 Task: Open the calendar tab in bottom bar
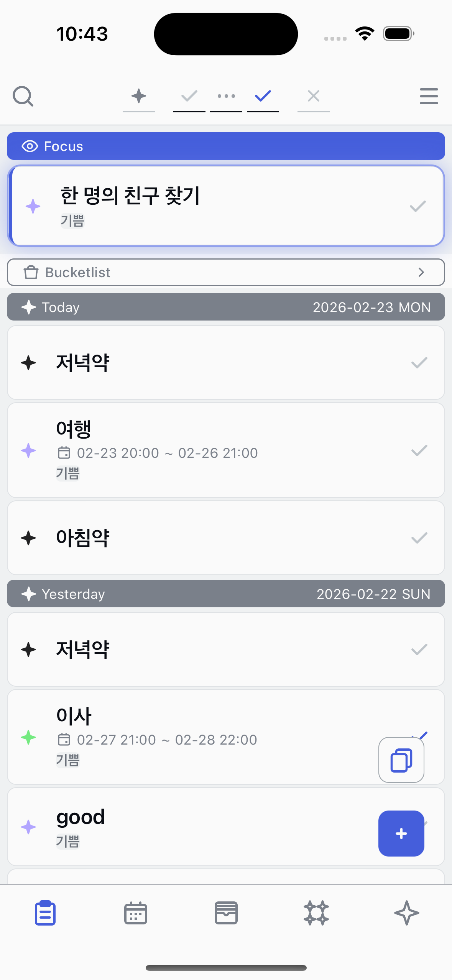pyautogui.click(x=136, y=913)
